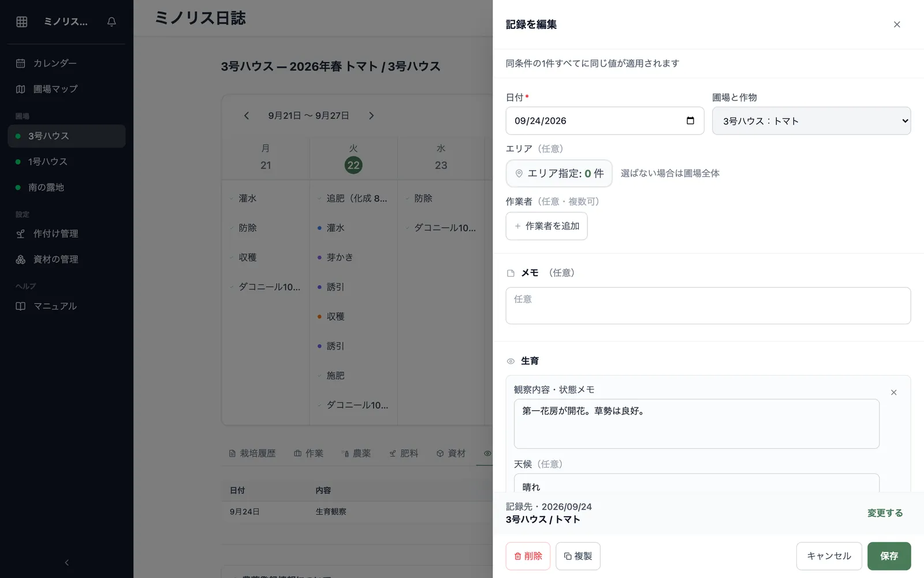Open the 芽かき task on Tuesday
Viewport: 924px width, 578px height.
[353, 257]
